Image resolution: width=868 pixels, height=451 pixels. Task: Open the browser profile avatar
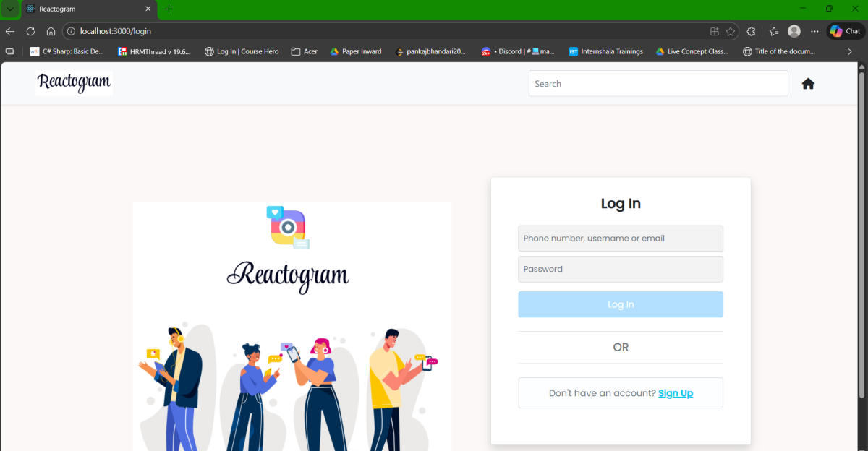(794, 31)
